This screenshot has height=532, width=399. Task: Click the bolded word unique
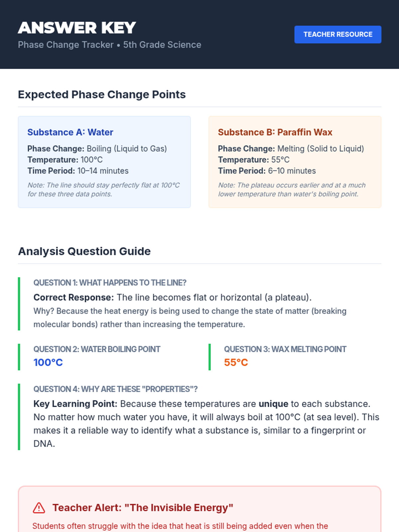click(273, 404)
